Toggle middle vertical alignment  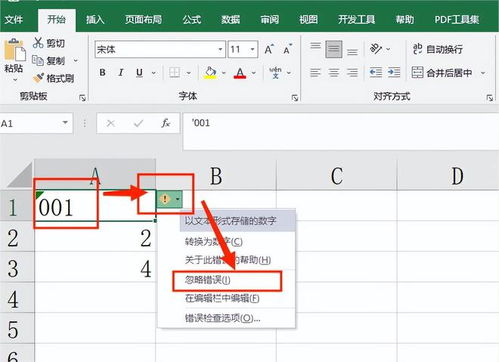(x=334, y=49)
